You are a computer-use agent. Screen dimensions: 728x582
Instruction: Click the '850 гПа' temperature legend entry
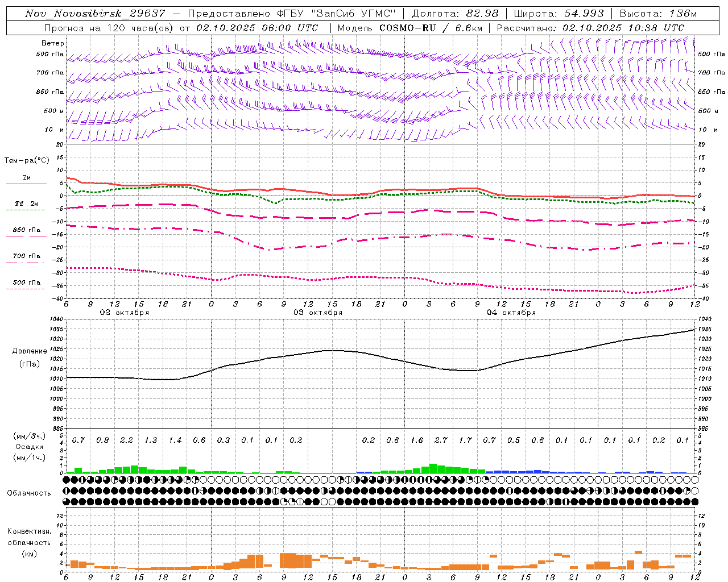[x=27, y=230]
